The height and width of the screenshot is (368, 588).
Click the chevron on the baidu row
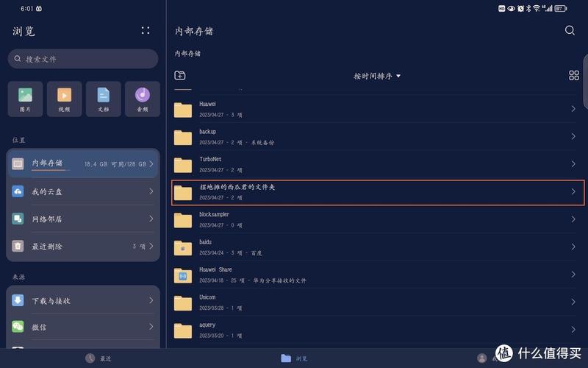[x=573, y=247]
